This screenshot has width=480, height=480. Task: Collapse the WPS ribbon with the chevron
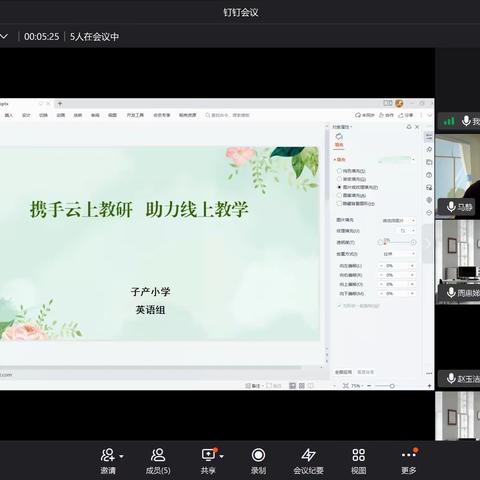tap(429, 115)
